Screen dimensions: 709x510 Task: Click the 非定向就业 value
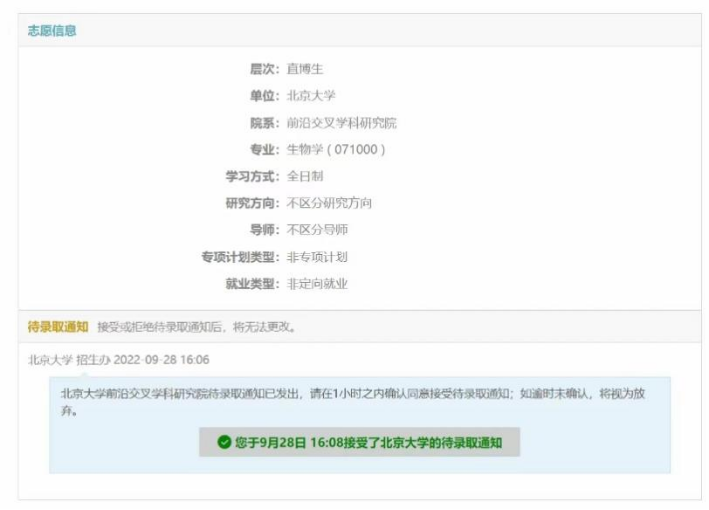[317, 284]
